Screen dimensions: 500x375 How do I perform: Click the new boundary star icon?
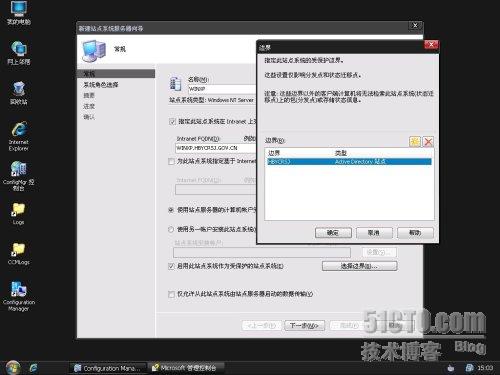click(415, 142)
